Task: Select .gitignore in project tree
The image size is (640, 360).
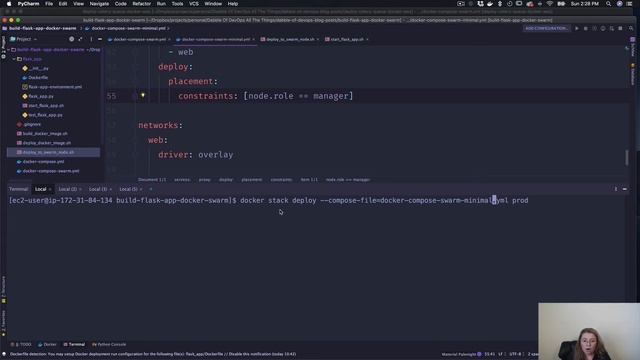Action: (x=32, y=124)
